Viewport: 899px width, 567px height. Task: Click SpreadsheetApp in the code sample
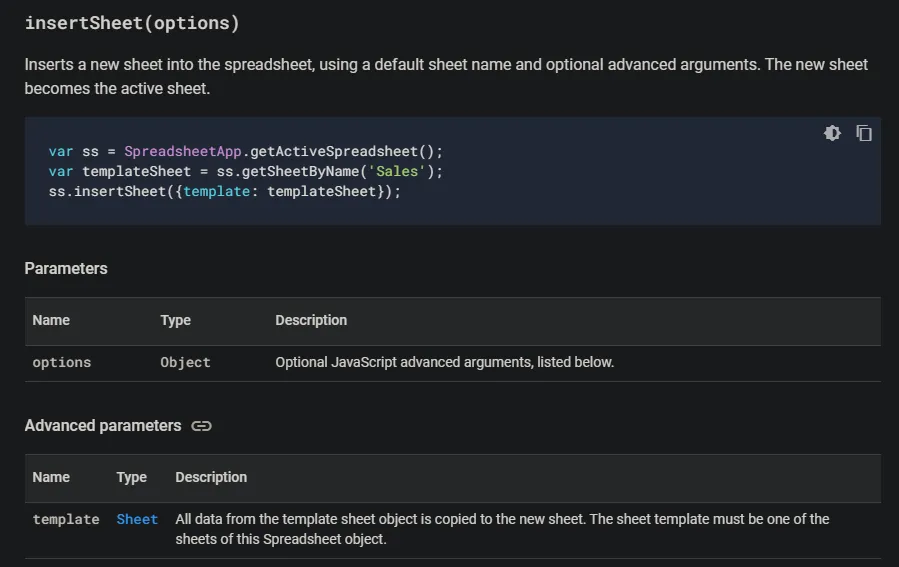(x=183, y=151)
